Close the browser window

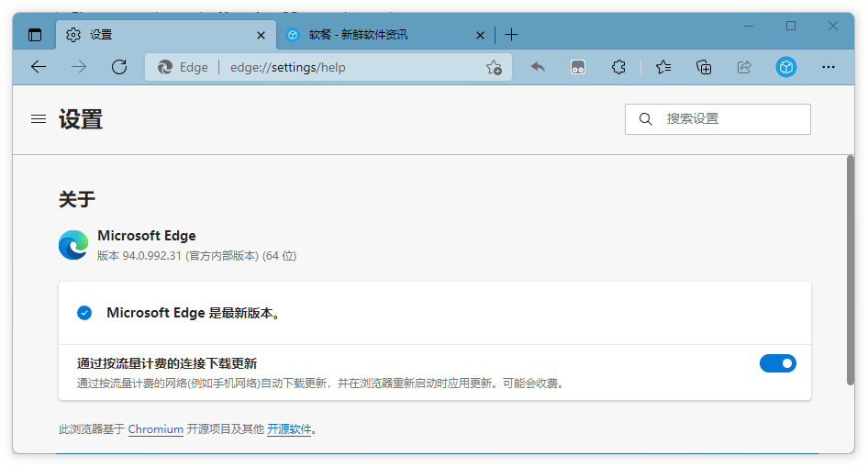click(x=832, y=26)
